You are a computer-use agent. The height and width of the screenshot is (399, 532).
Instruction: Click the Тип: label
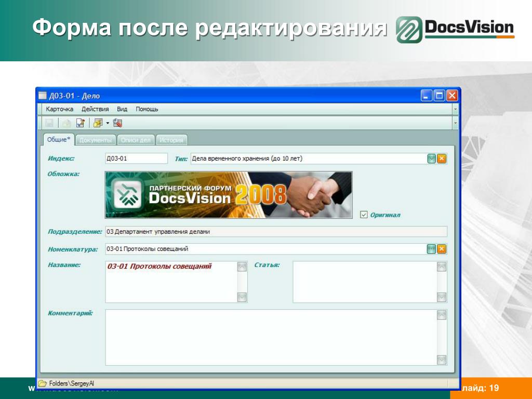(x=181, y=158)
